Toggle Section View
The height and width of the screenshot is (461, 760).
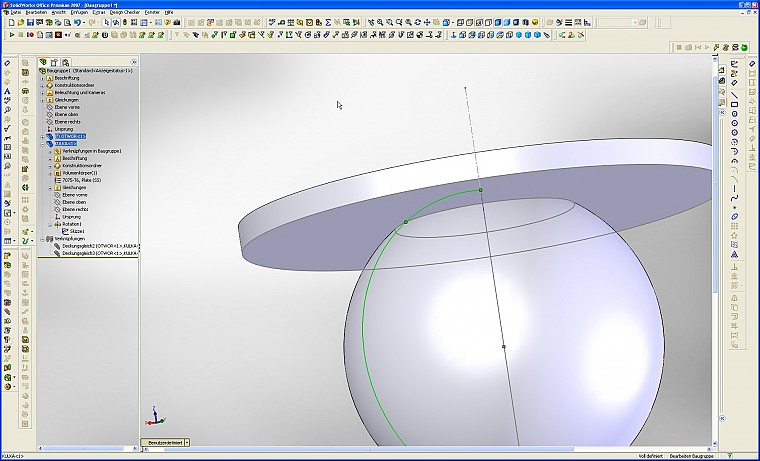click(x=525, y=22)
